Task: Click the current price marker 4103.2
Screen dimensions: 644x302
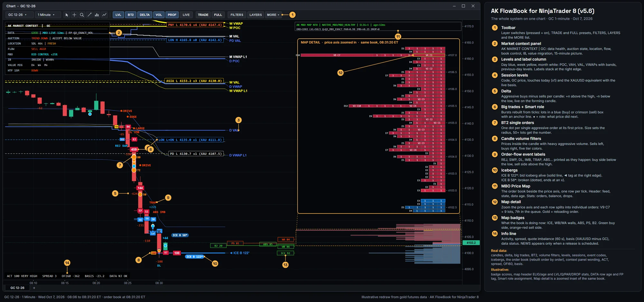Action: click(x=471, y=243)
